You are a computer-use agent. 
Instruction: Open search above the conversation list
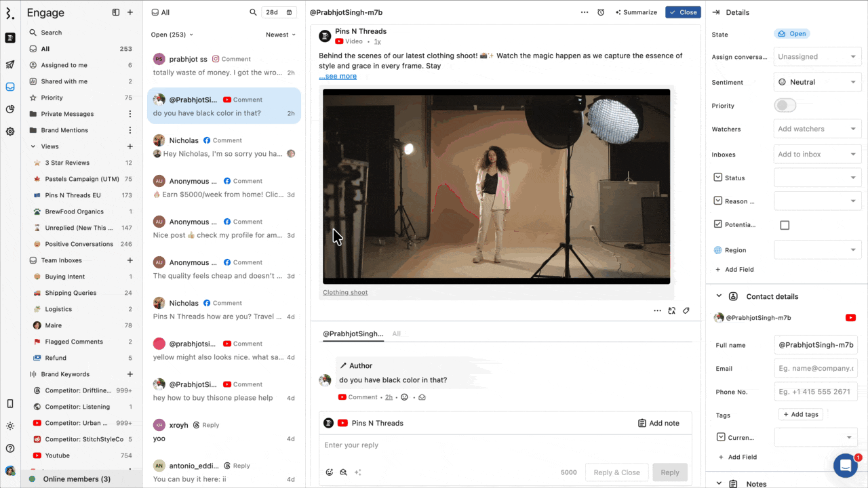[253, 12]
